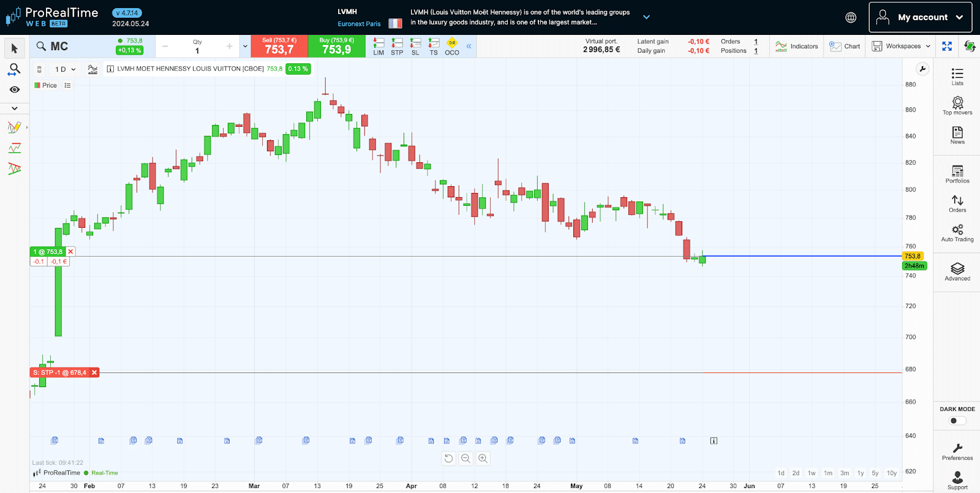Expand LVMH company description chevron
Image resolution: width=980 pixels, height=493 pixels.
[x=646, y=17]
